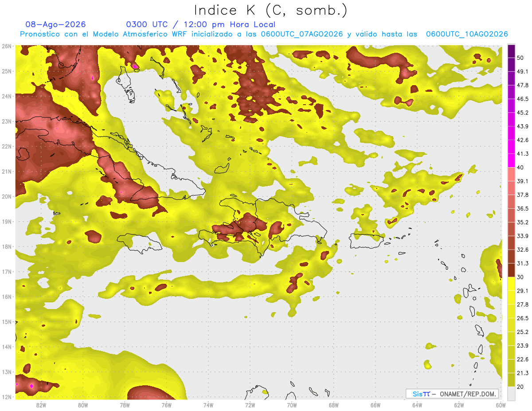Image resolution: width=532 pixels, height=411 pixels.
Task: Click the colorbar value "21.3"
Action: (522, 373)
